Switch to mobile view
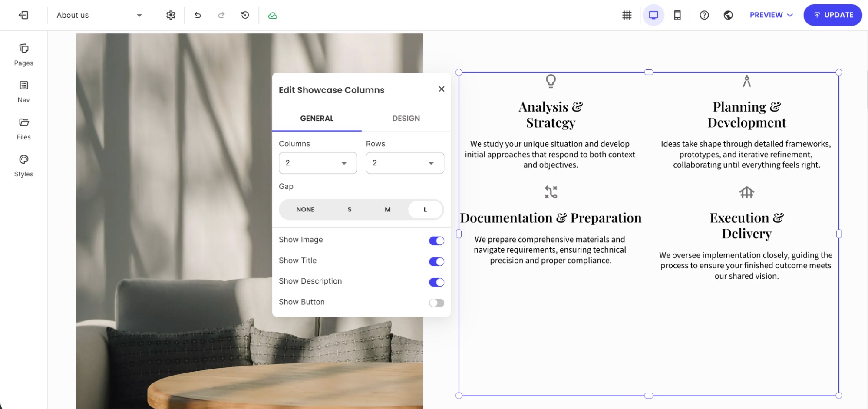 tap(677, 15)
